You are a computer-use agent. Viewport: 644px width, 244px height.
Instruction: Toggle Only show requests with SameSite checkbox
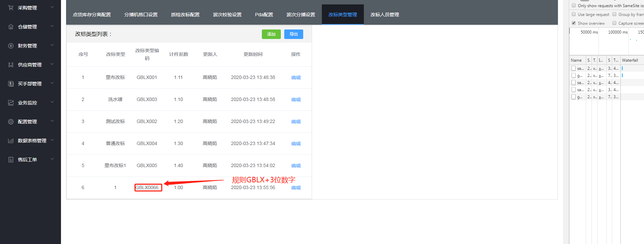pyautogui.click(x=574, y=5)
